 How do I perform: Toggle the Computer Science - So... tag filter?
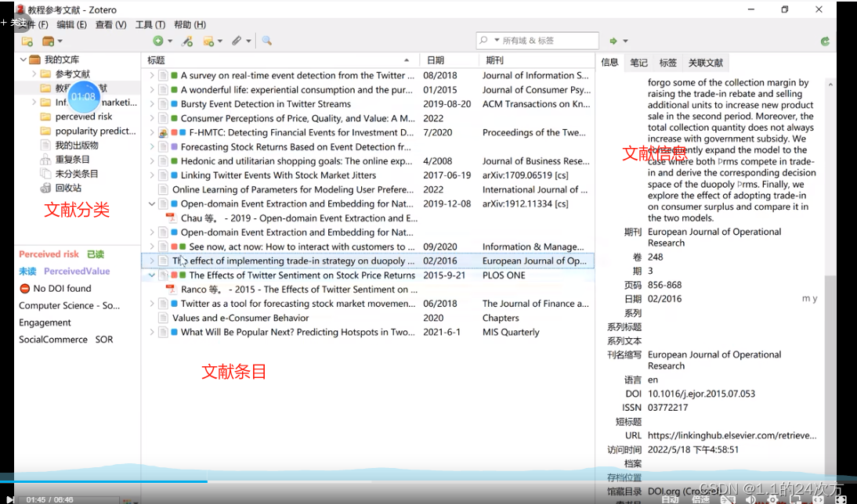coord(70,305)
